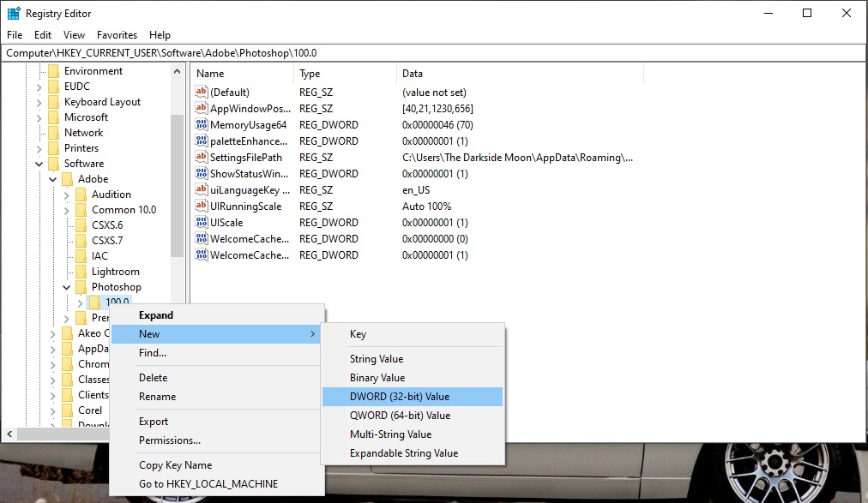This screenshot has height=503, width=868.
Task: Select the Keyboard Layout folder icon
Action: pyautogui.click(x=54, y=102)
